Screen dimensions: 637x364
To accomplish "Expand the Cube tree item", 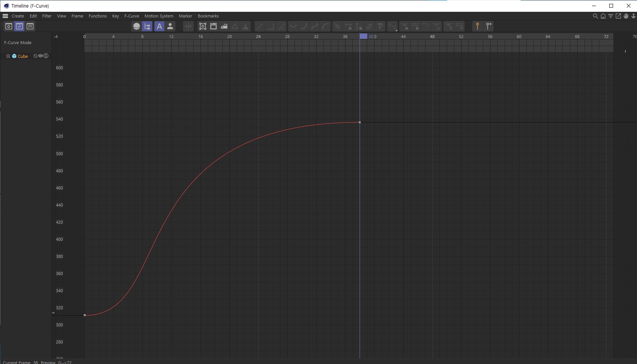I will tap(8, 56).
